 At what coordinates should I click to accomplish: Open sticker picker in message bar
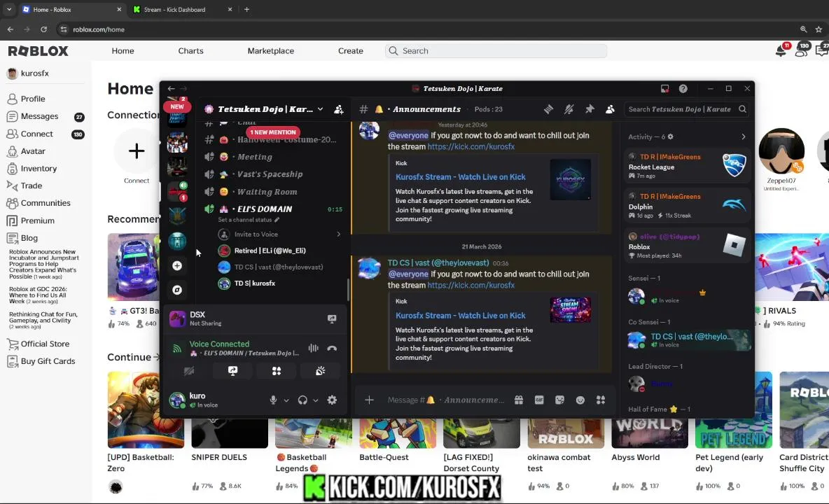560,400
